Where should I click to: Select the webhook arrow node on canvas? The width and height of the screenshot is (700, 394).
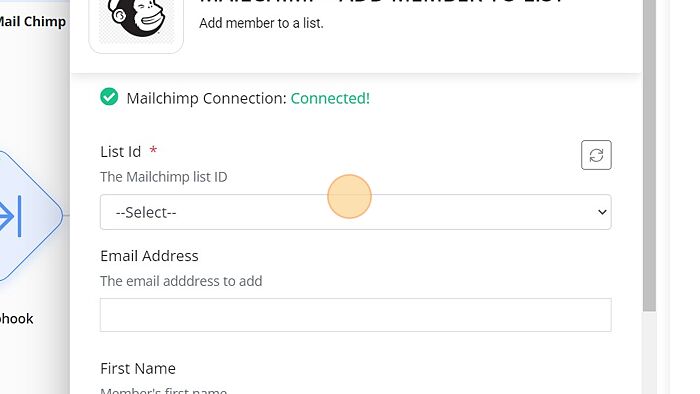pos(25,216)
